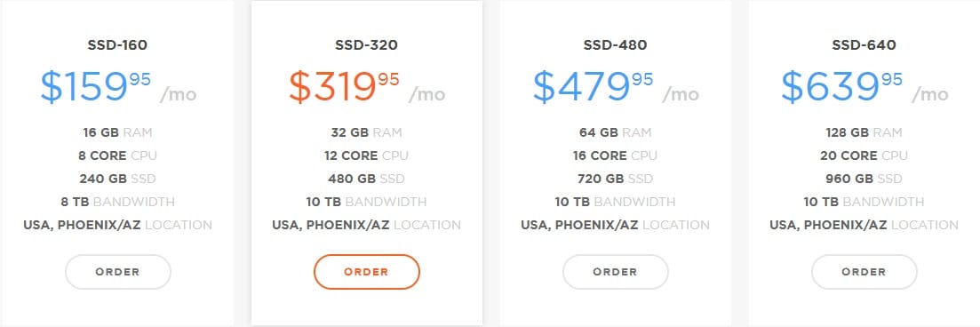Click the 12 CORE CPU spec line

[366, 156]
